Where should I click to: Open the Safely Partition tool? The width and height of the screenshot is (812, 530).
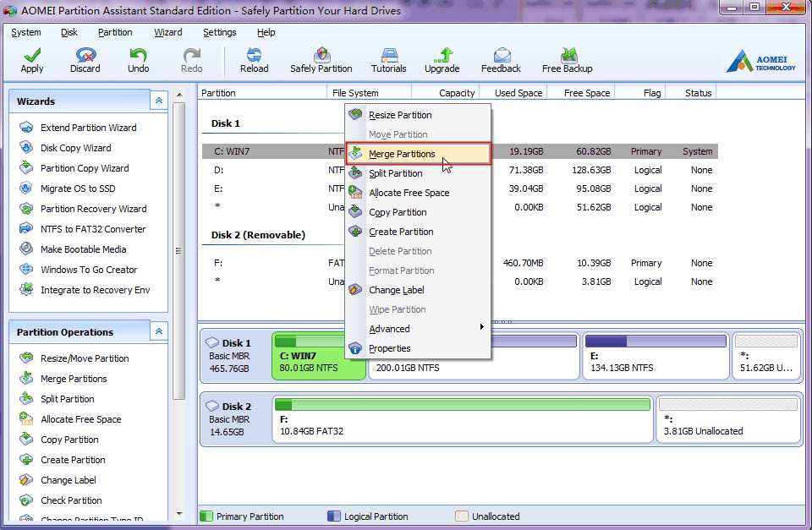pos(321,61)
